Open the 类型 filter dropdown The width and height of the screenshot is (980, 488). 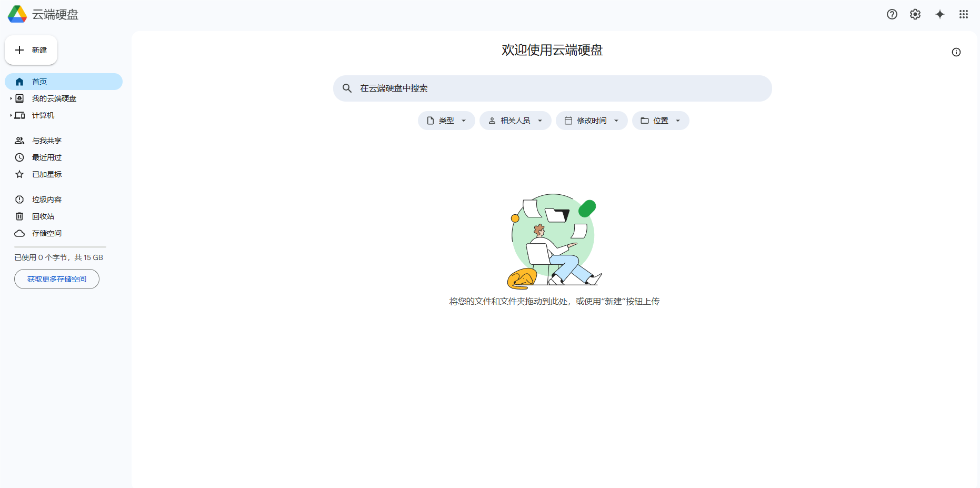pyautogui.click(x=446, y=120)
